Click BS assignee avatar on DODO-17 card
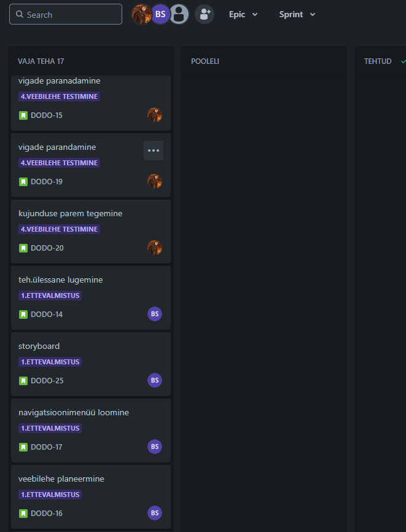 (155, 447)
